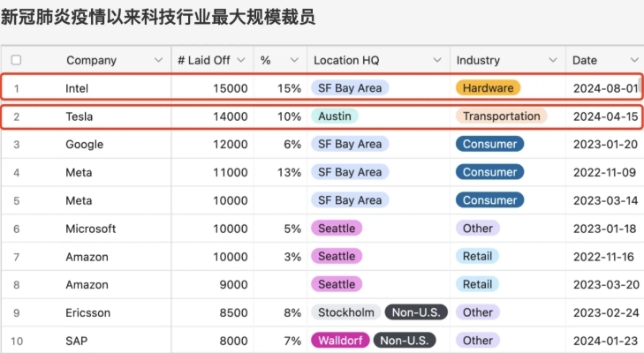Click the Intel company cell

77,88
